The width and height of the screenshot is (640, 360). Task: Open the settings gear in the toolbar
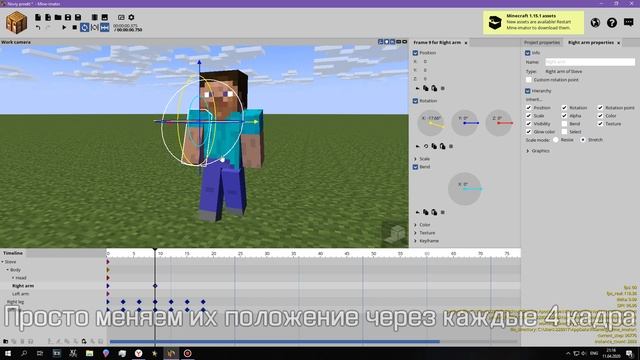pyautogui.click(x=131, y=18)
